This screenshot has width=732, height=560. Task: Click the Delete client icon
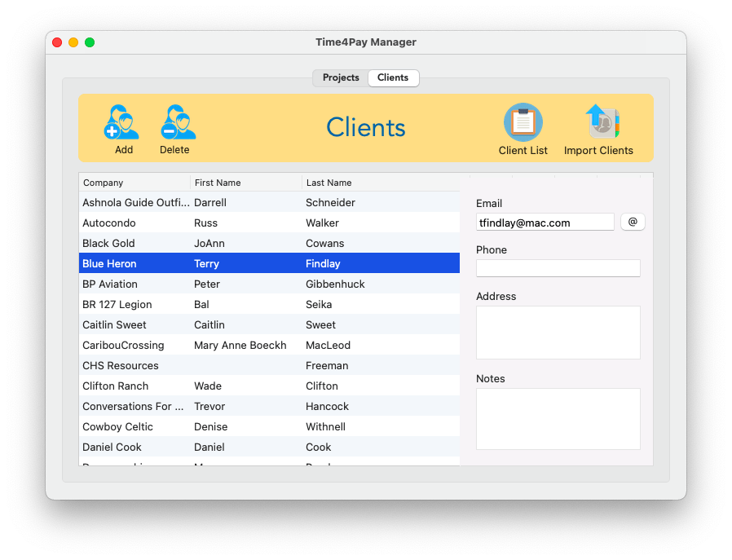pos(178,122)
